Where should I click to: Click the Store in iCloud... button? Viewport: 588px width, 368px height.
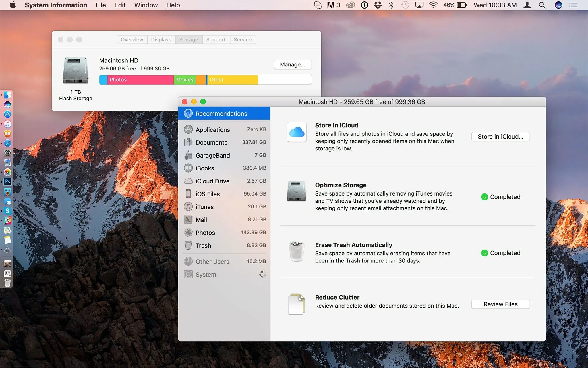click(500, 137)
